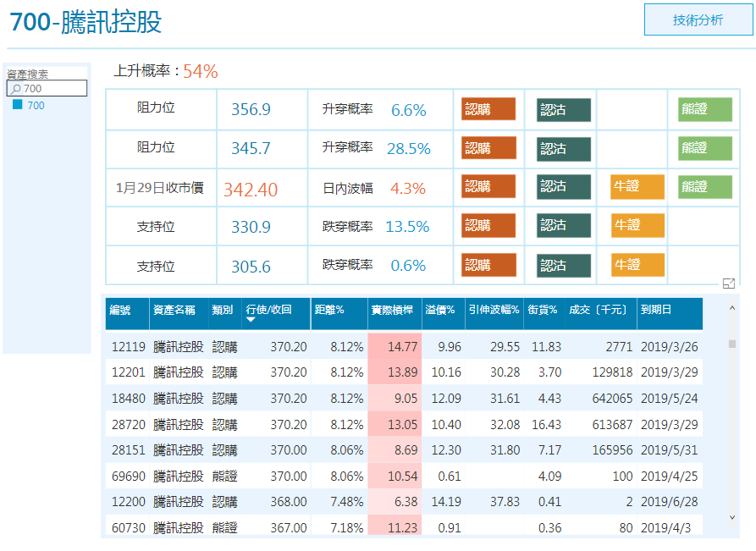
Task: Click the 642065 turnover value
Action: tap(612, 399)
